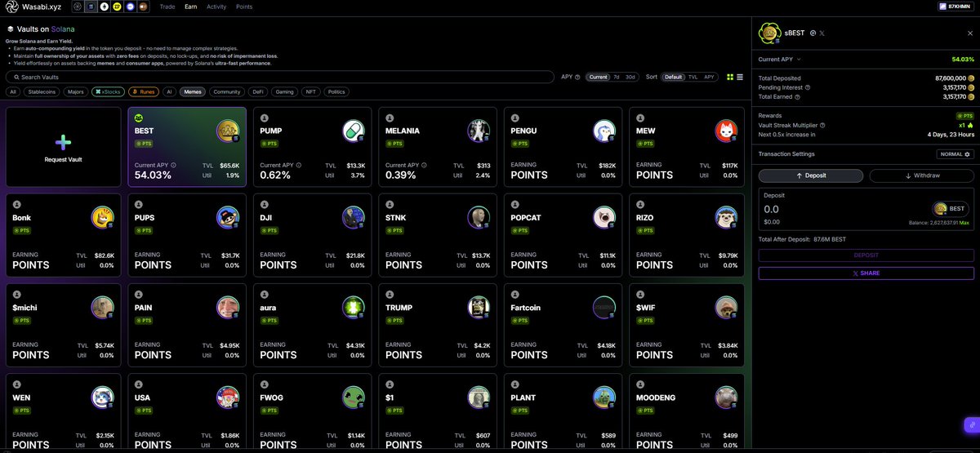The image size is (980, 453).
Task: Click the Max balance link
Action: (964, 223)
